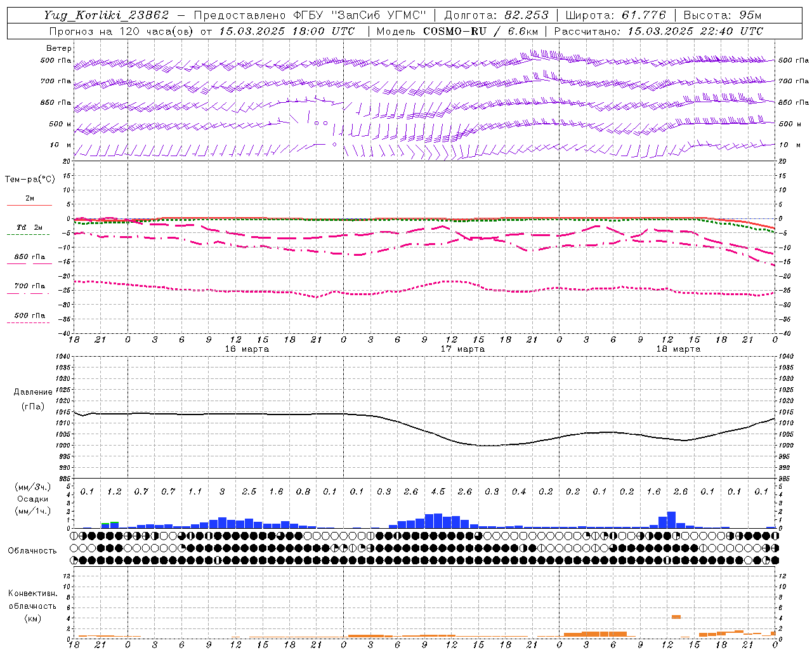This screenshot has height=650, width=812.
Task: Click the dashed line swatch under Td 2м legend
Action: pos(28,234)
